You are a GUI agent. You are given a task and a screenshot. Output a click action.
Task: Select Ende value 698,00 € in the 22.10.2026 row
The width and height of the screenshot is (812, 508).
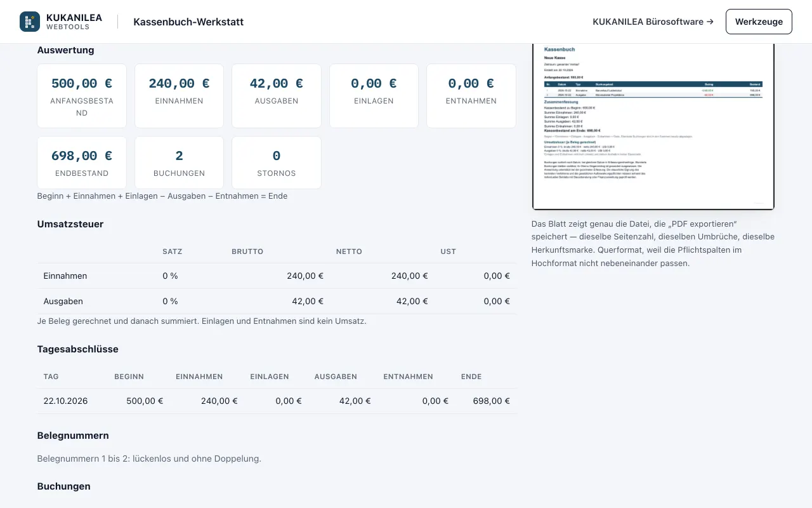[492, 401]
